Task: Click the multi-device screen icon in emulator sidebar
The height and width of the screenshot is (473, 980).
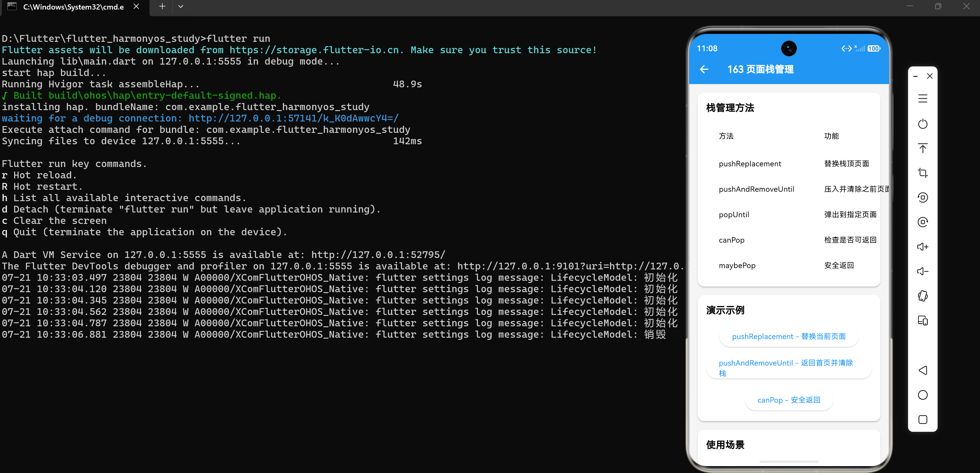Action: [923, 320]
